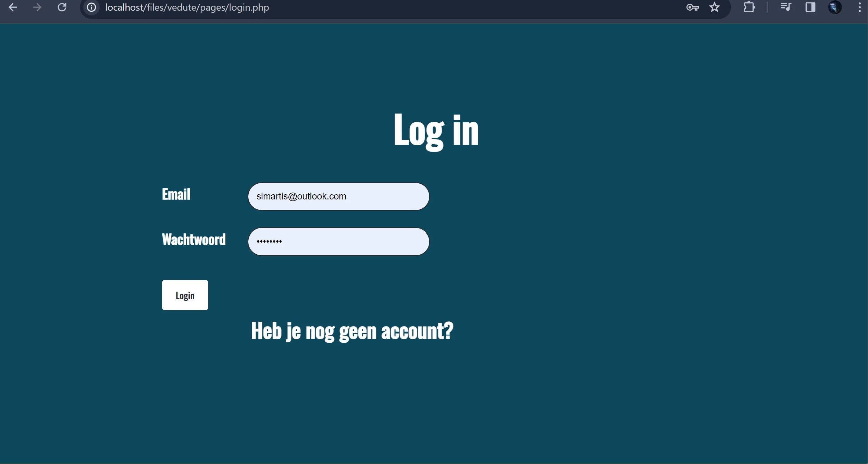Click the address bar URL
Screen dimensions: 868x464
coord(187,8)
